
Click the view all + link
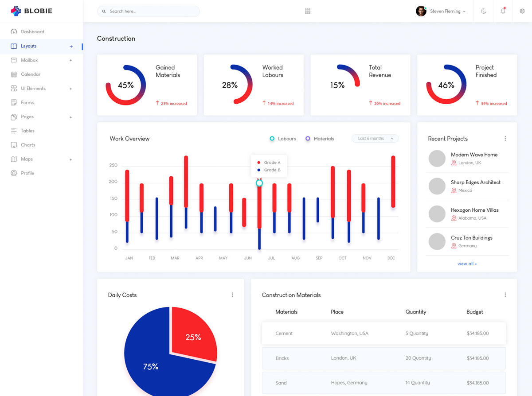(x=467, y=264)
